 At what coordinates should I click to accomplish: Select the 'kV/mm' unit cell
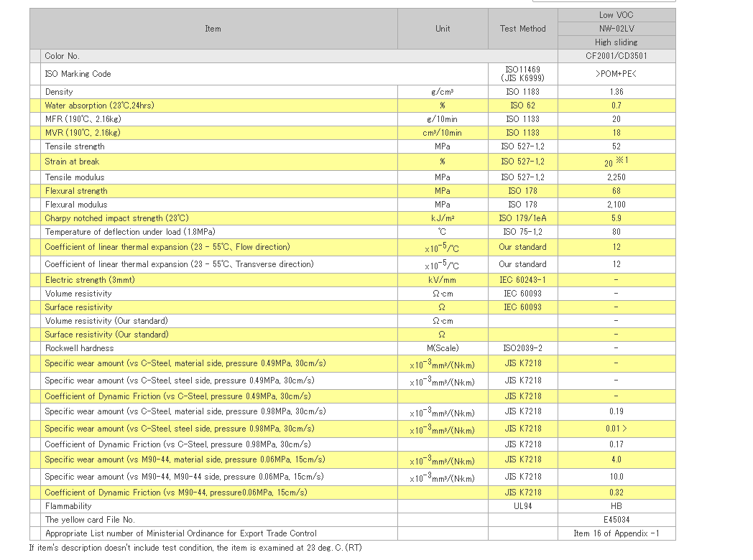coord(443,280)
